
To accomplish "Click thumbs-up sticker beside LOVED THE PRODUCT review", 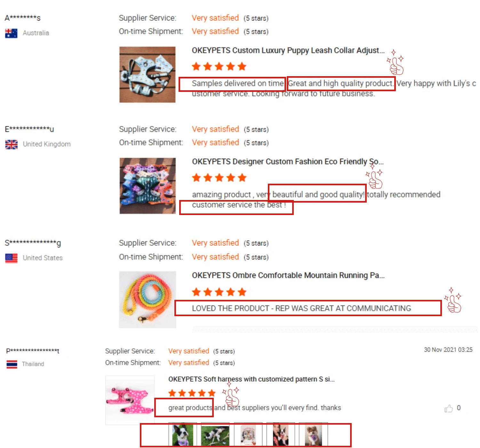I will (453, 300).
